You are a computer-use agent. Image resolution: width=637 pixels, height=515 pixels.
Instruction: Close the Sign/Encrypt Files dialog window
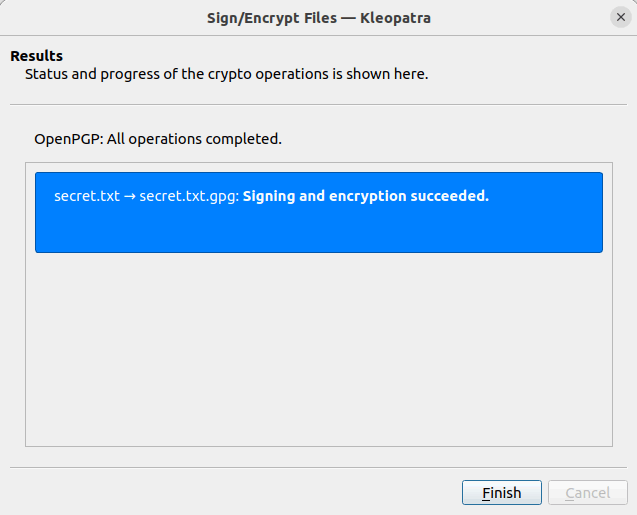(620, 17)
